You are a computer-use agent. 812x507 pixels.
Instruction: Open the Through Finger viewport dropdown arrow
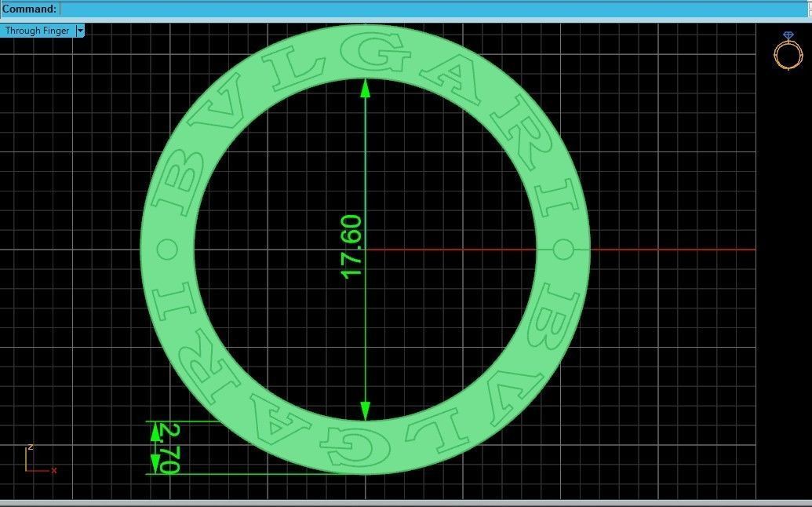pyautogui.click(x=80, y=31)
